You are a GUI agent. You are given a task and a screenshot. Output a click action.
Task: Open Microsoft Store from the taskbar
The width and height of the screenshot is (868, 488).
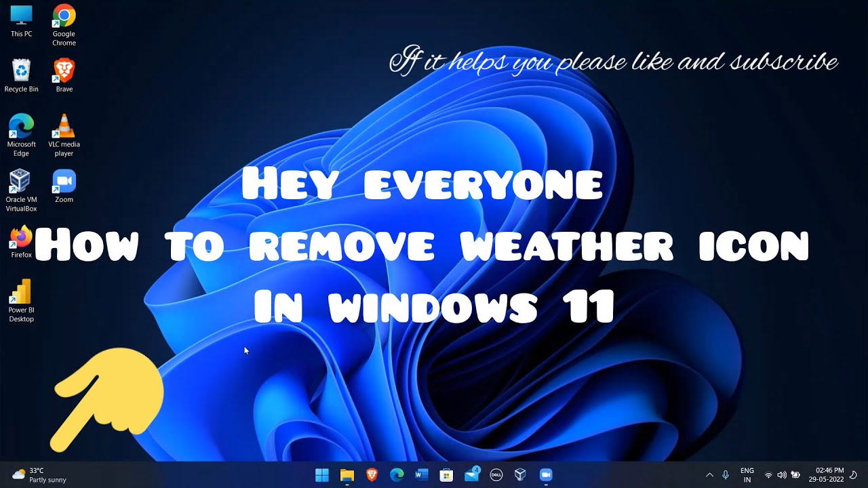tap(446, 475)
